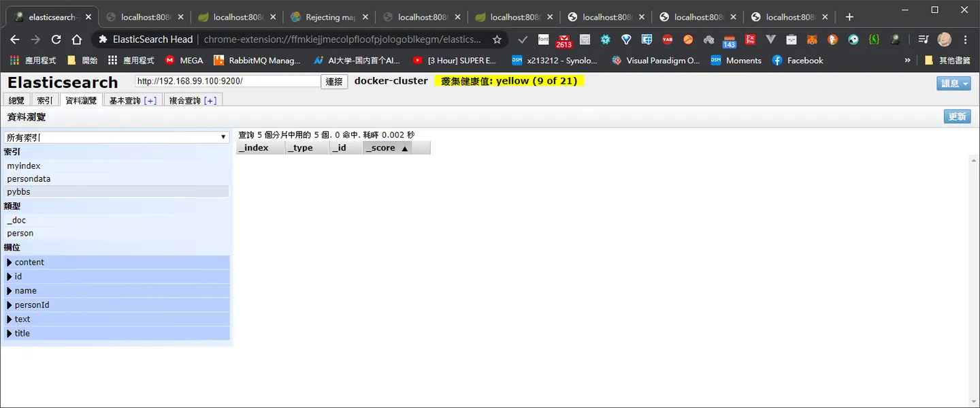Click the 更新 refresh button
The image size is (980, 408).
[x=958, y=116]
